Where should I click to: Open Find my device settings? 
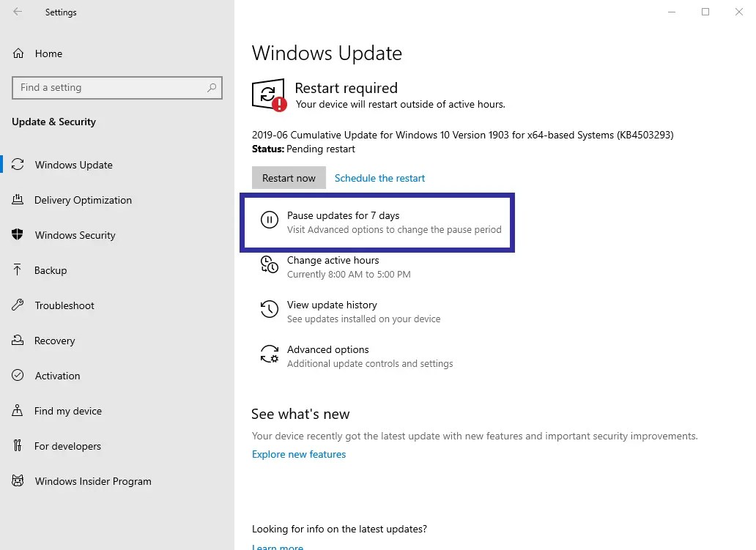tap(68, 411)
